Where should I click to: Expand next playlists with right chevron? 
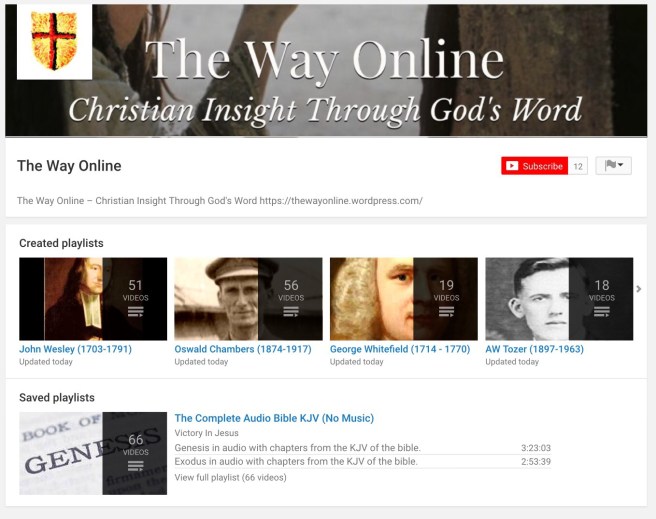[x=638, y=289]
